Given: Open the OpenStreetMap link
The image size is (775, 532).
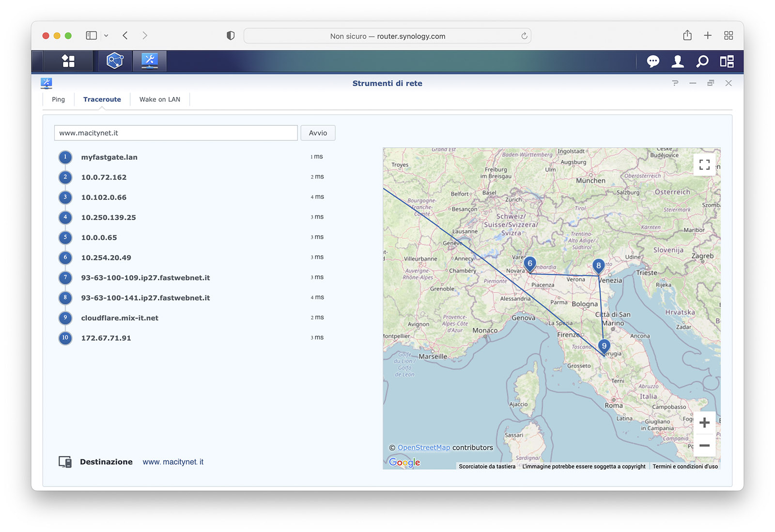Looking at the screenshot, I should [x=424, y=448].
